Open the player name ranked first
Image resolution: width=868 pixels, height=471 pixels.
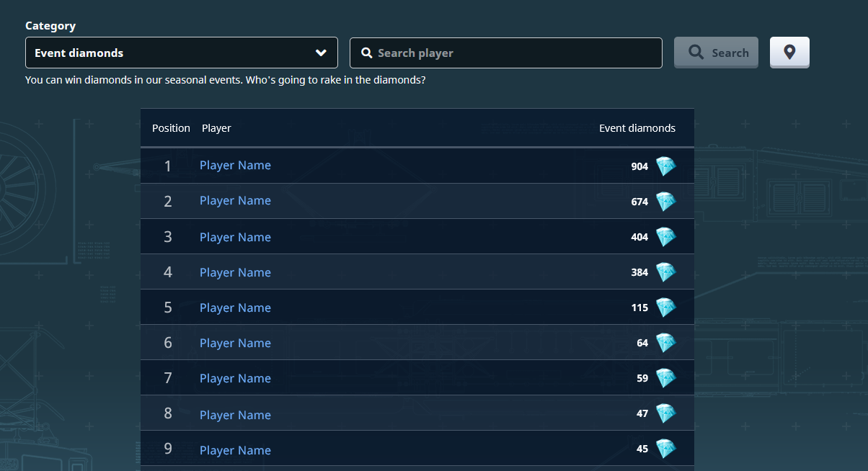(235, 166)
